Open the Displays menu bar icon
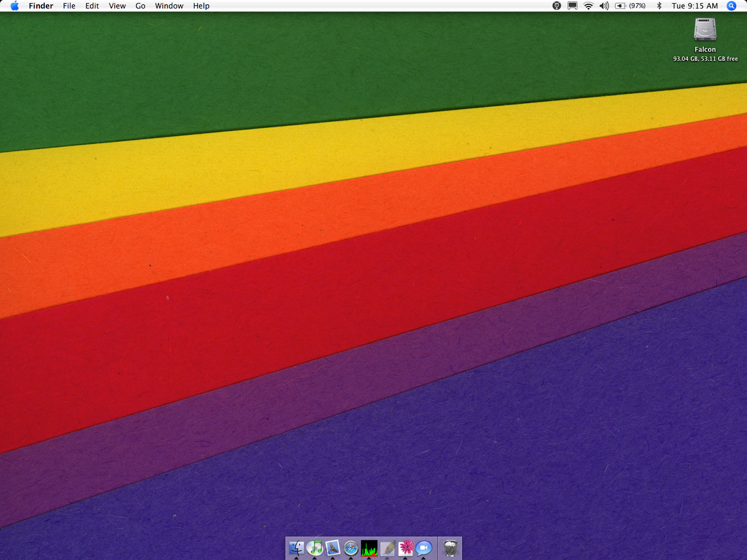Image resolution: width=747 pixels, height=560 pixels. pyautogui.click(x=573, y=6)
